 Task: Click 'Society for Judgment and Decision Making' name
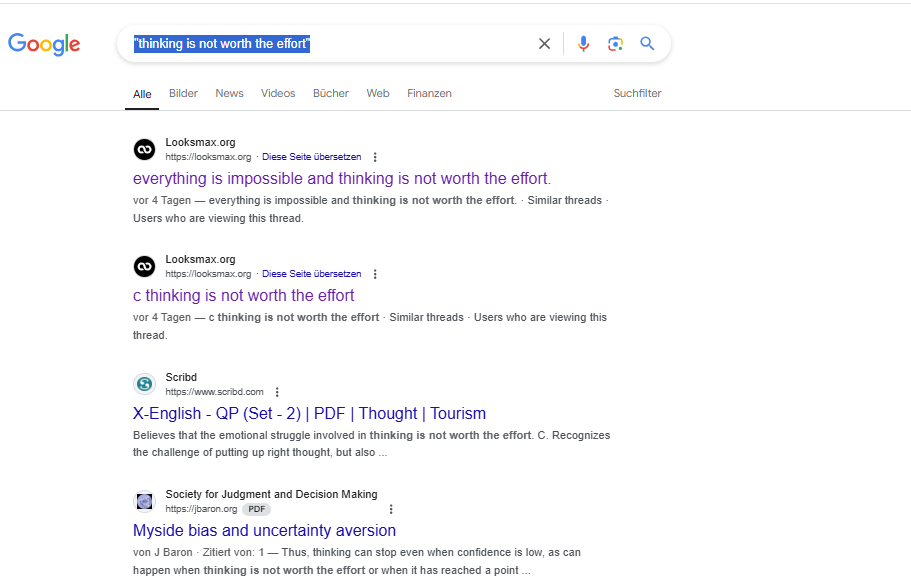271,494
